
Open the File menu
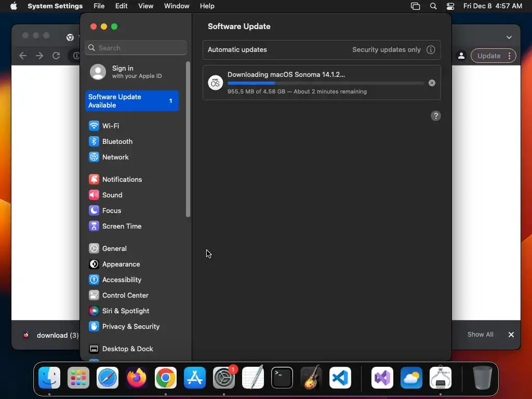coord(99,6)
